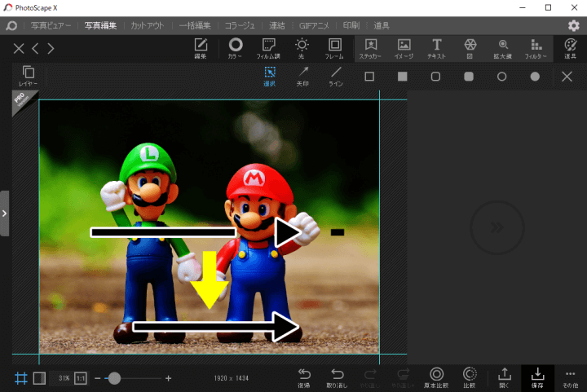Viewport: 587px width, 392px height.
Task: Select the yellow down arrow object
Action: tap(210, 280)
